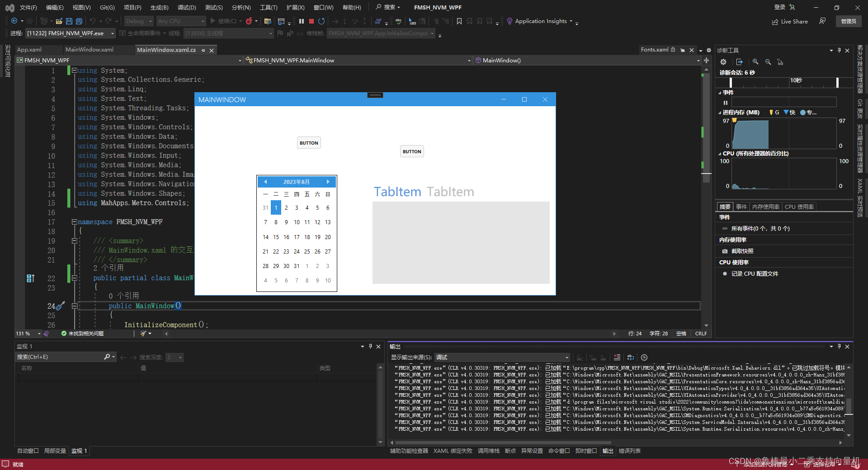Pin the Diagnostic Tools panel

click(839, 50)
